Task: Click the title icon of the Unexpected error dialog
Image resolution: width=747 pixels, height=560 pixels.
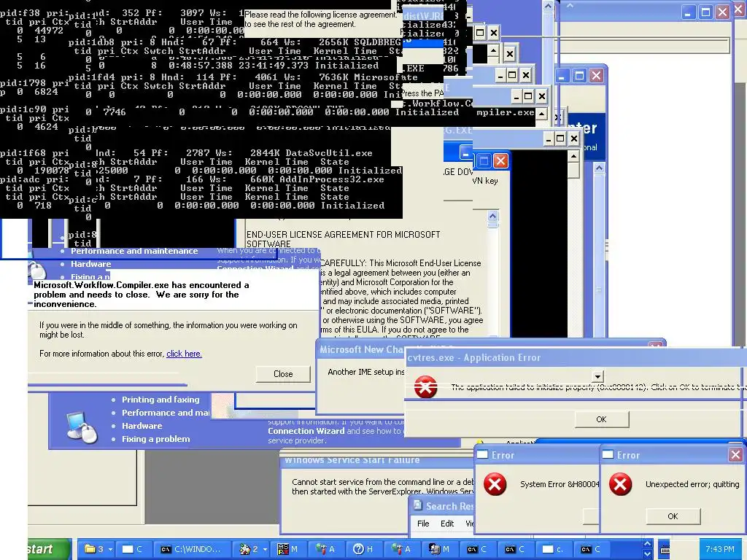Action: (608, 455)
